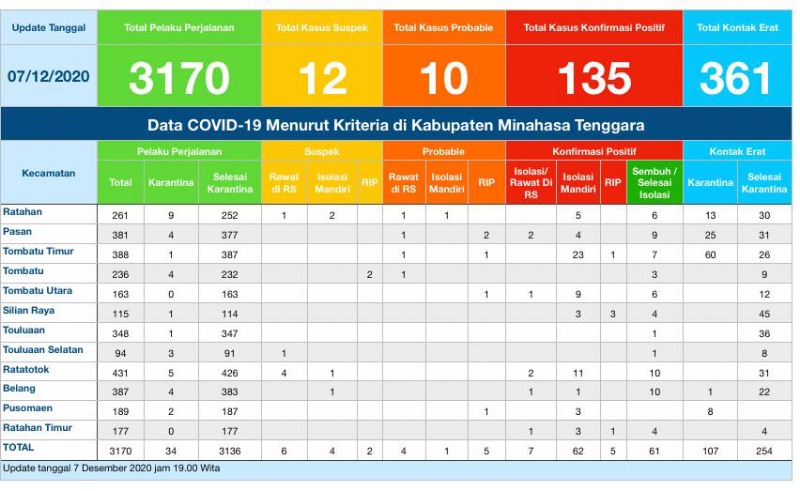Screen dimensions: 800x491
Task: Click value 189 in Pusomaen row
Action: [x=120, y=412]
